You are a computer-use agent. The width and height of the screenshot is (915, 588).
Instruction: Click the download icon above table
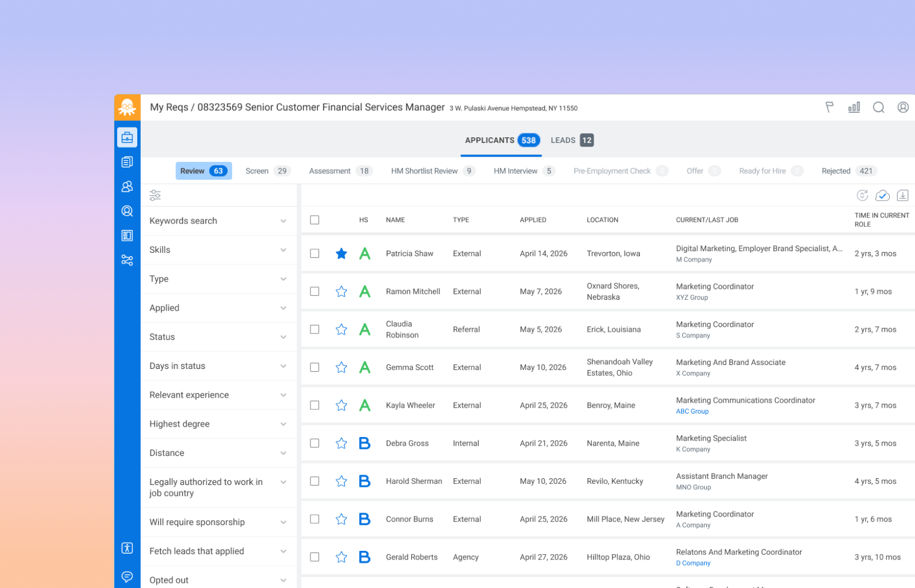click(x=902, y=196)
